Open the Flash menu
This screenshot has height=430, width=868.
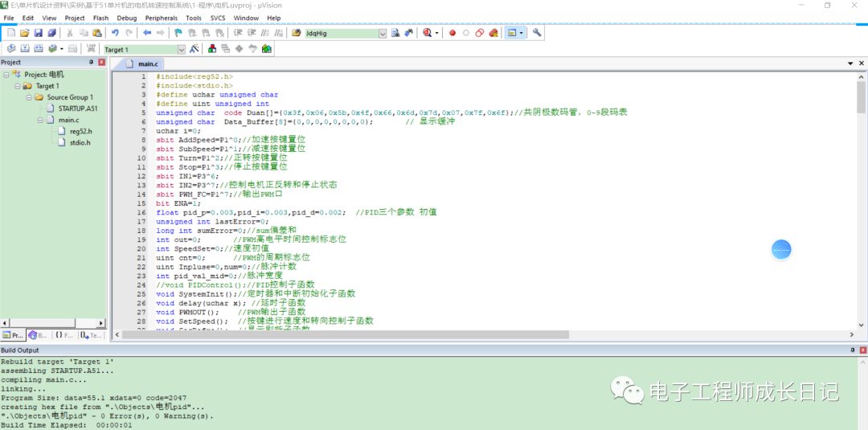click(100, 18)
